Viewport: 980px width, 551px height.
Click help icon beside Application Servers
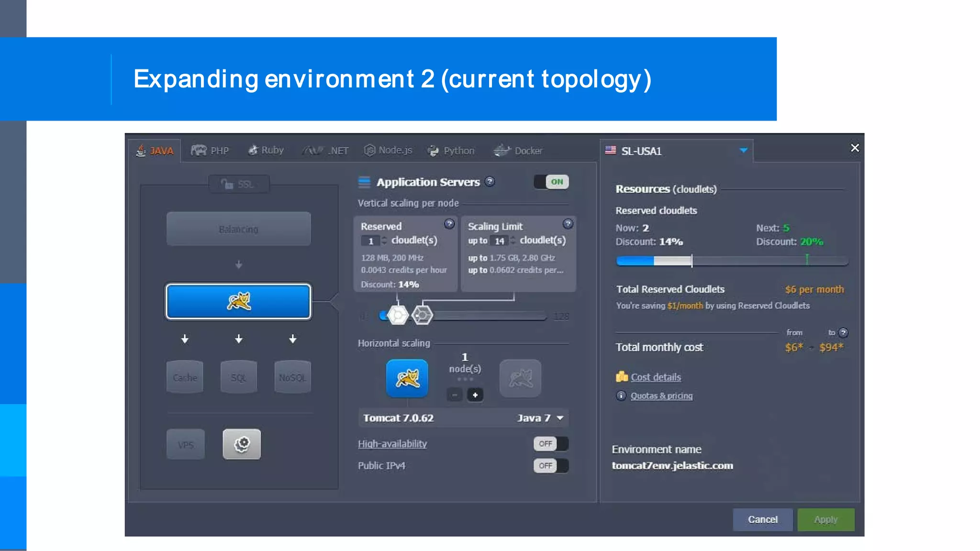pyautogui.click(x=490, y=182)
